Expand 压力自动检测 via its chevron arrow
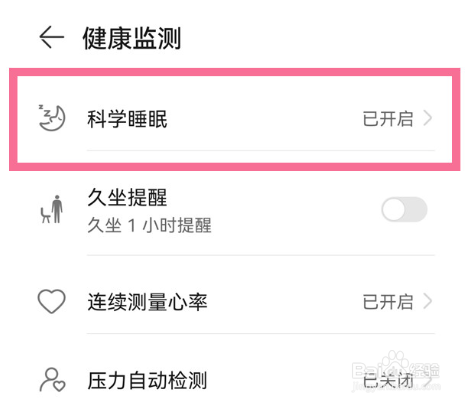Image resolution: width=469 pixels, height=404 pixels. tap(428, 380)
